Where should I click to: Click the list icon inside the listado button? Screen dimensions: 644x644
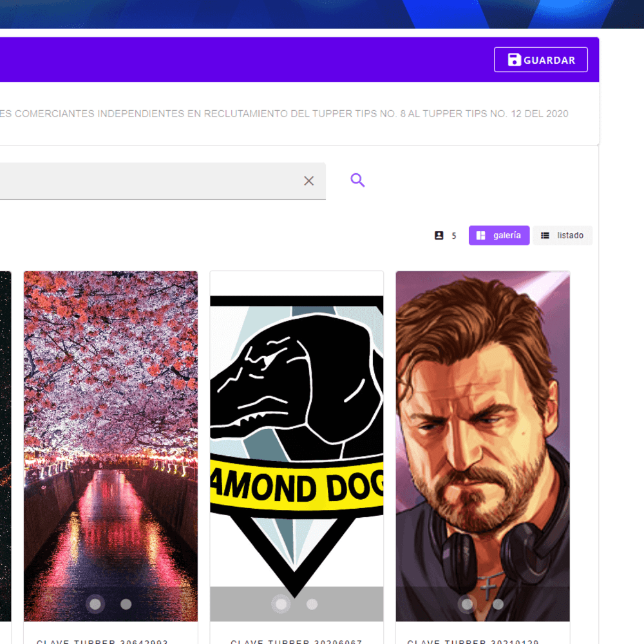click(545, 235)
